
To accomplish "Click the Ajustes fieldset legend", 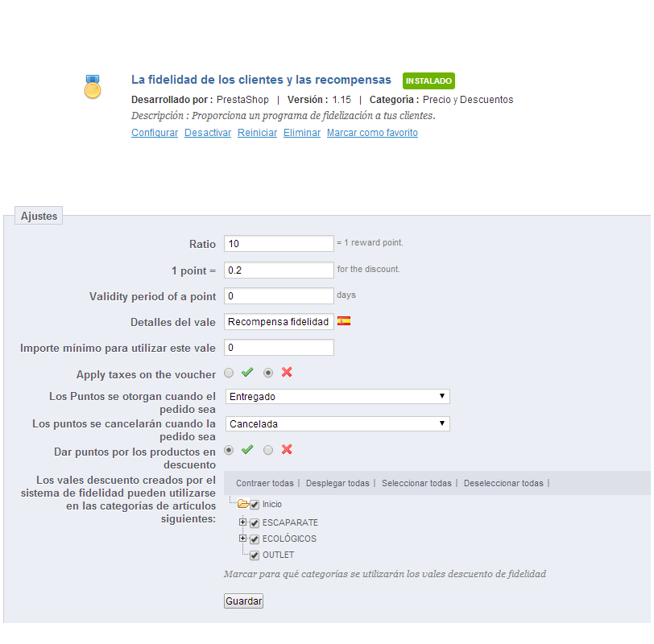I will (x=39, y=216).
